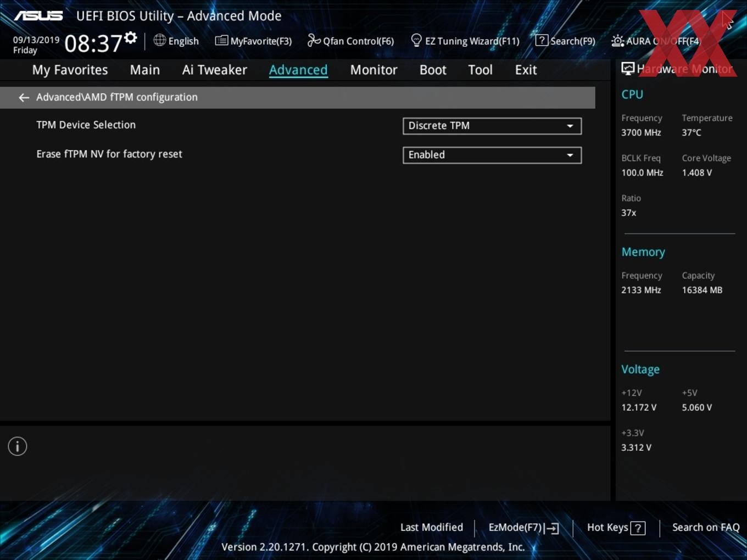Switch to Boot tab
Image resolution: width=747 pixels, height=560 pixels.
[433, 70]
